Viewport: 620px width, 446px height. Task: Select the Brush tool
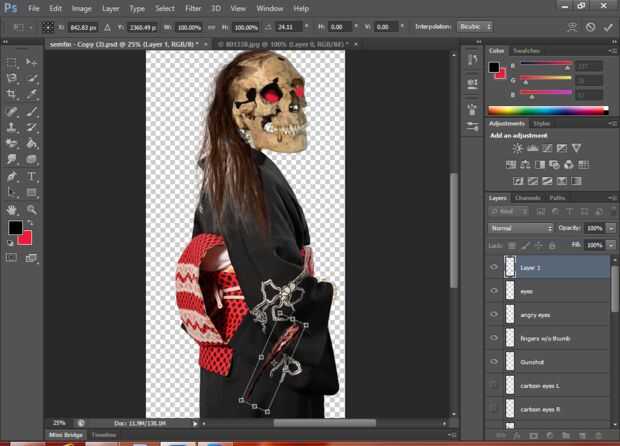click(31, 112)
